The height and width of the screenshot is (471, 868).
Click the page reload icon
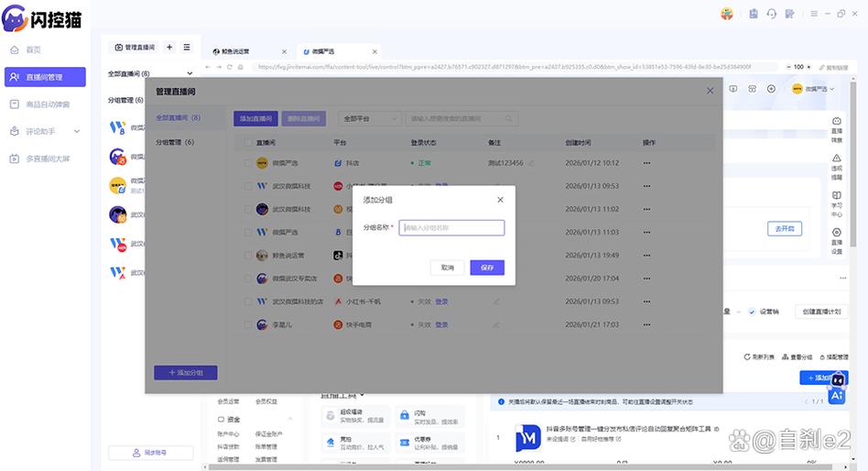229,67
